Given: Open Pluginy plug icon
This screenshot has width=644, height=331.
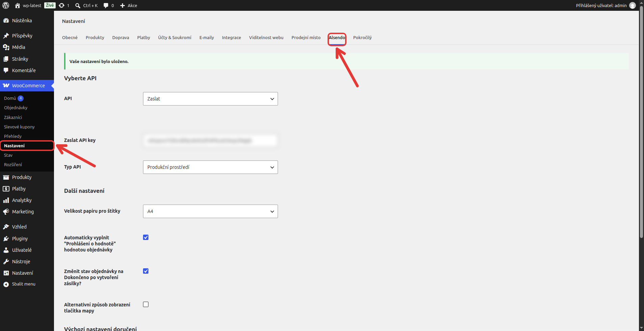Looking at the screenshot, I should 6,239.
